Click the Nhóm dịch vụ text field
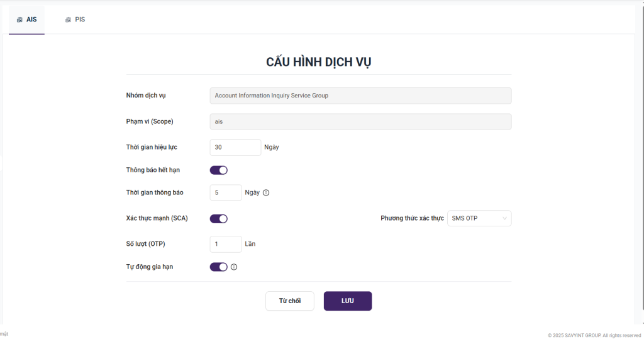Screen dimensions: 644x344 click(x=360, y=96)
